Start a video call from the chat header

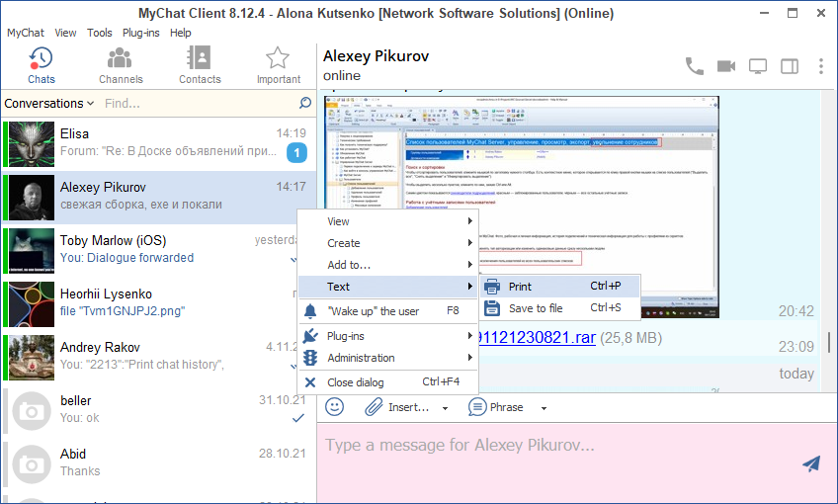726,66
